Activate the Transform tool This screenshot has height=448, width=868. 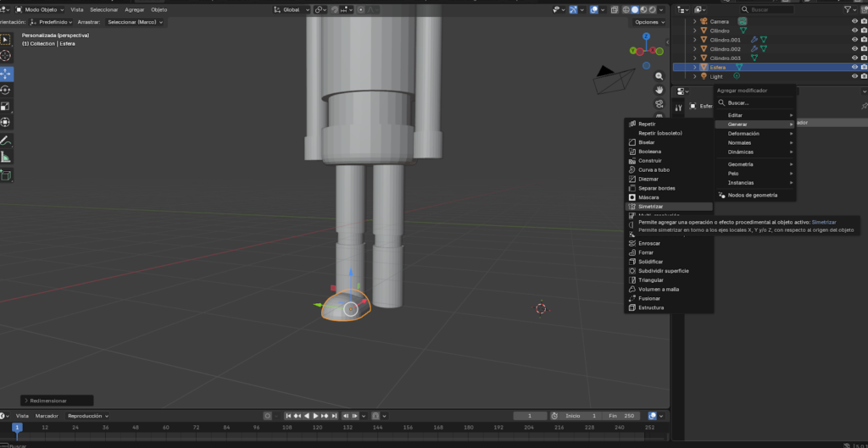(x=6, y=122)
